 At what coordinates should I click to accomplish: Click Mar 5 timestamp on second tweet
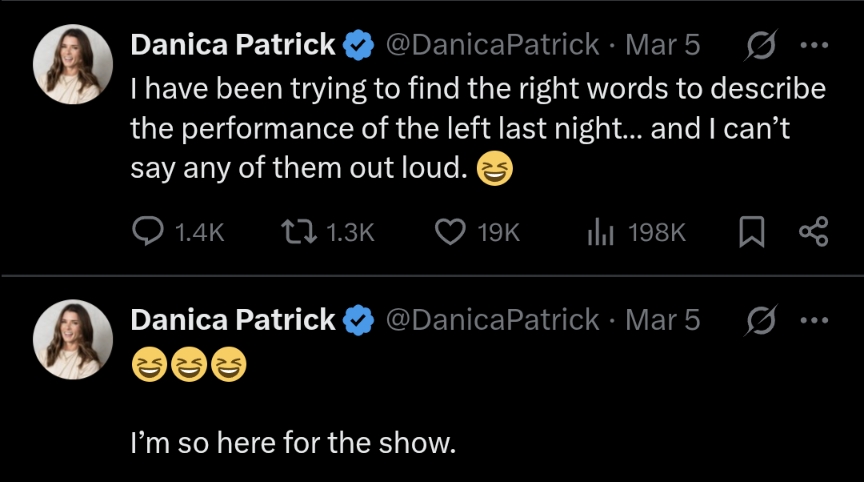(662, 320)
